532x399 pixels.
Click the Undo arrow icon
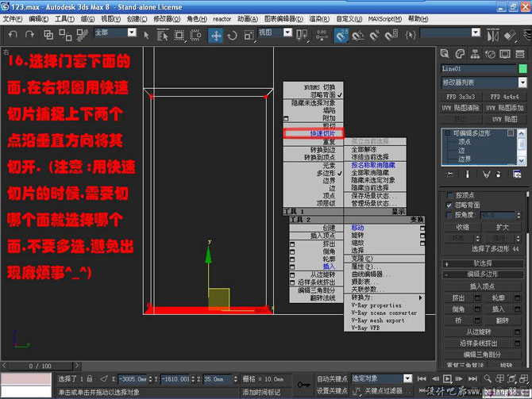click(x=13, y=34)
